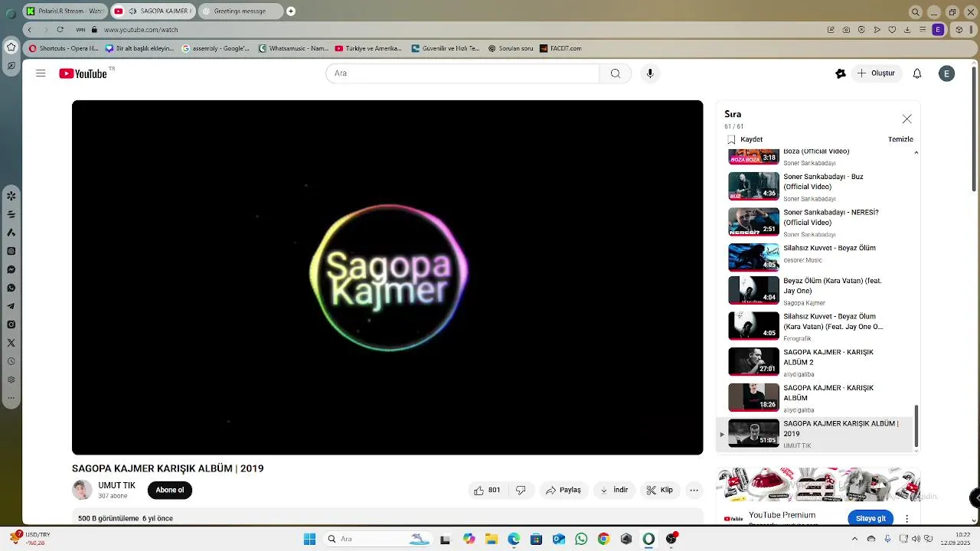Viewport: 980px width, 551px height.
Task: Open Whatsamusic bookmark
Action: click(x=293, y=48)
